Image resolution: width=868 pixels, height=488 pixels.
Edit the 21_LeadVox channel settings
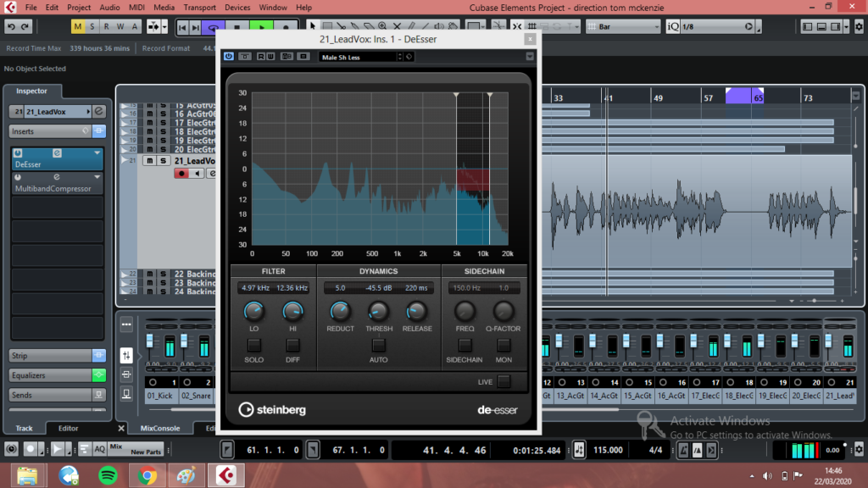pos(99,111)
